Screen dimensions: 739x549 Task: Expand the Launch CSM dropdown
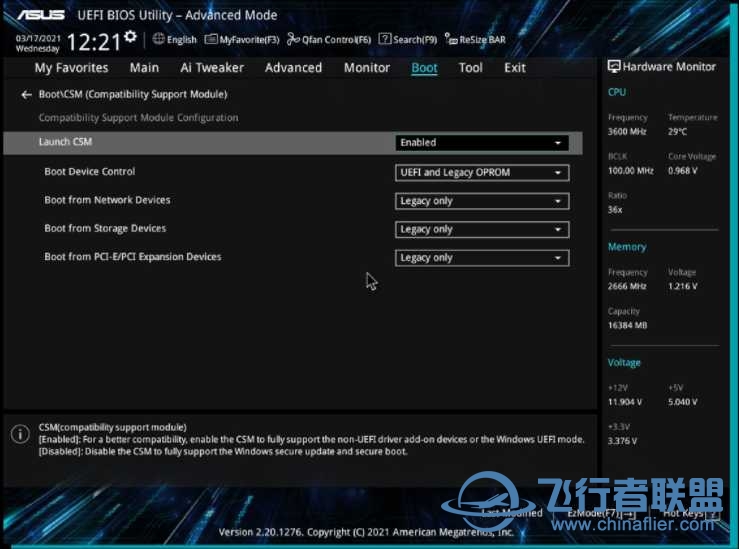pos(482,143)
